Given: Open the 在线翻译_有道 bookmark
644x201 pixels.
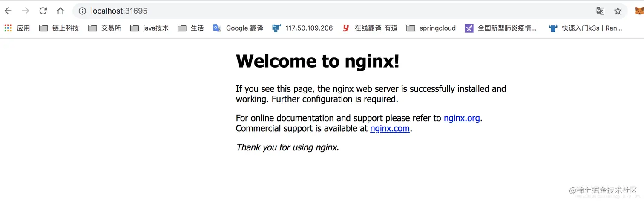Looking at the screenshot, I should coord(370,28).
